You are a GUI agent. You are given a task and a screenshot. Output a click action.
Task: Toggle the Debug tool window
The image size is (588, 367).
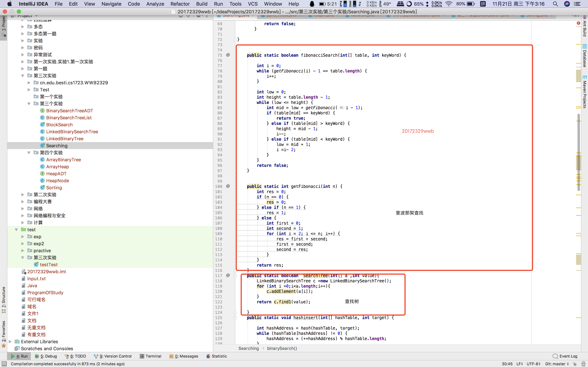click(x=46, y=356)
